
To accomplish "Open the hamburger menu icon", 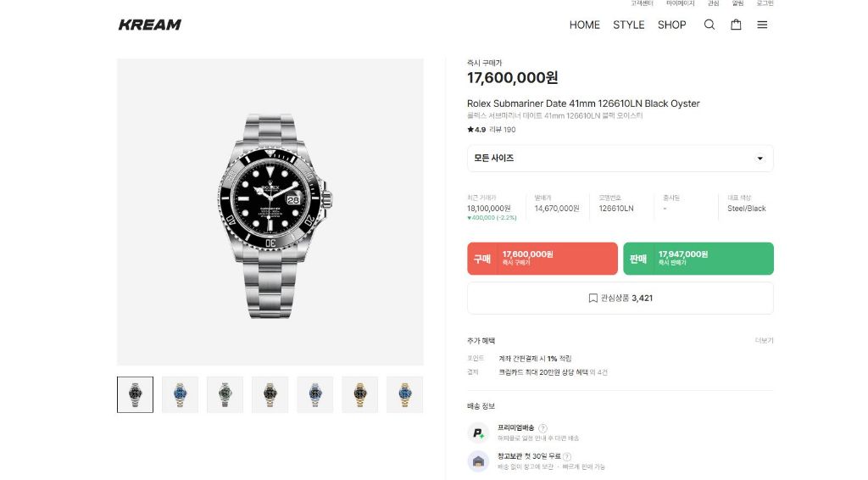I will coord(762,25).
